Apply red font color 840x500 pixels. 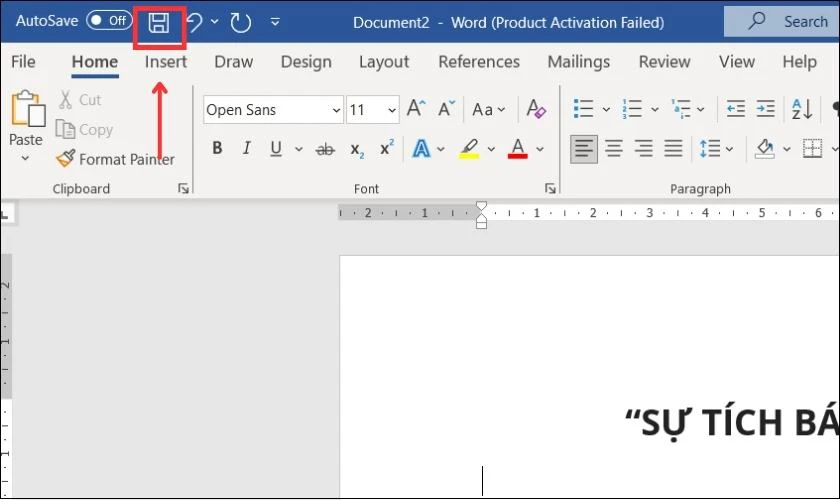518,148
